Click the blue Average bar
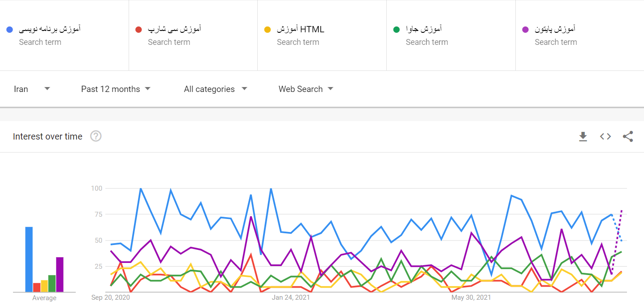 (x=29, y=259)
